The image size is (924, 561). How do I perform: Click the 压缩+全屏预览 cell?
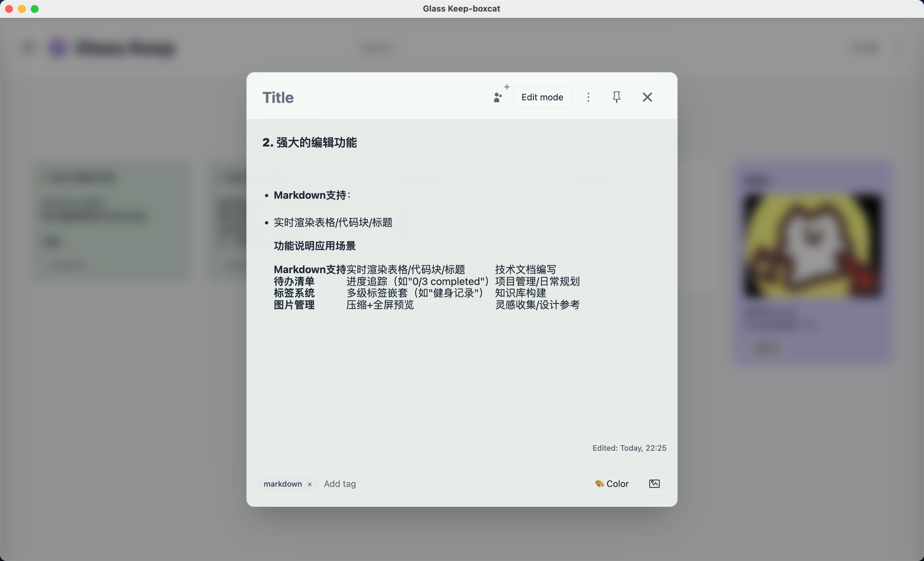[380, 305]
